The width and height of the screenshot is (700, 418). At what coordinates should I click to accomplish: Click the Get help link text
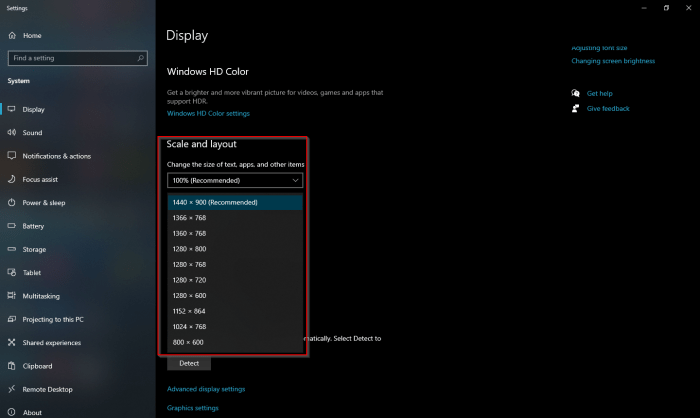tap(600, 93)
